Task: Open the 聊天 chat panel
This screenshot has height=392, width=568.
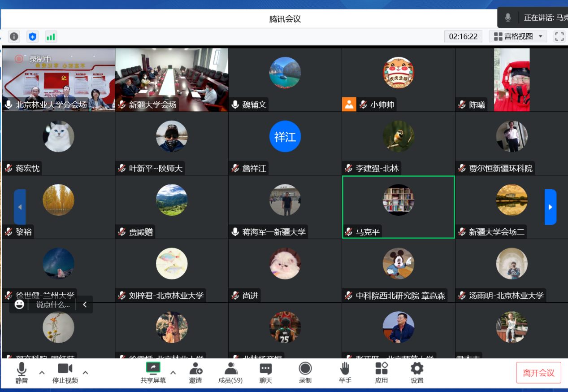Action: click(266, 373)
